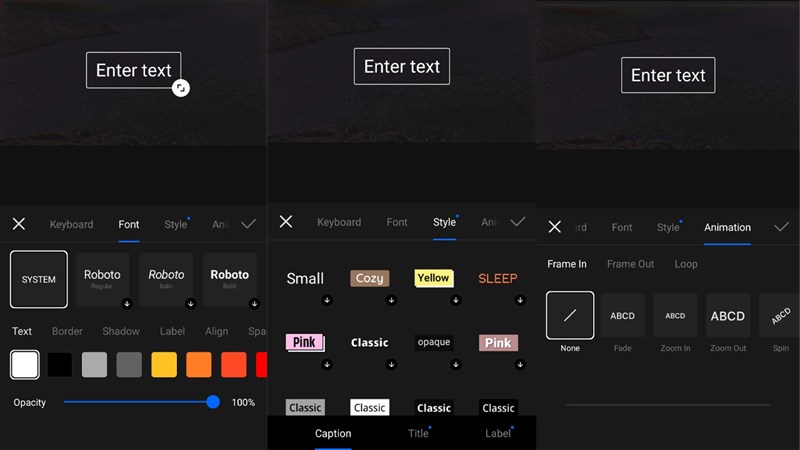Close the text editor in the Style panel

click(x=286, y=221)
